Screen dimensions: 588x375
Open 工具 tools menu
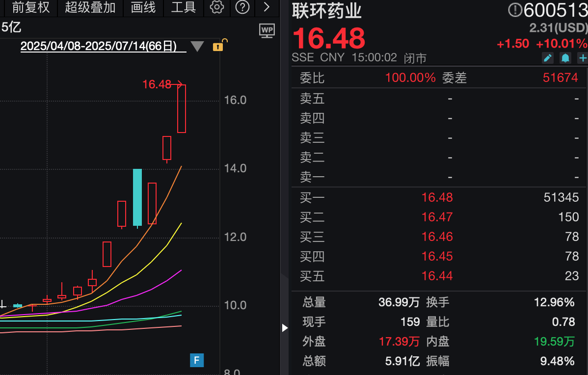tap(184, 7)
